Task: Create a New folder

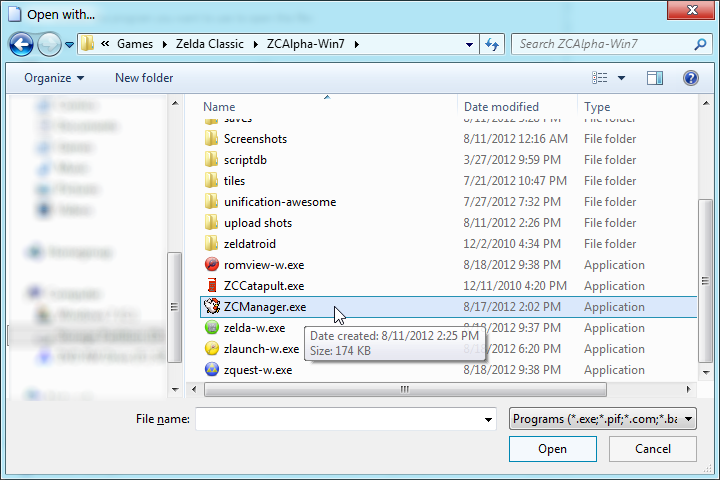Action: tap(144, 78)
